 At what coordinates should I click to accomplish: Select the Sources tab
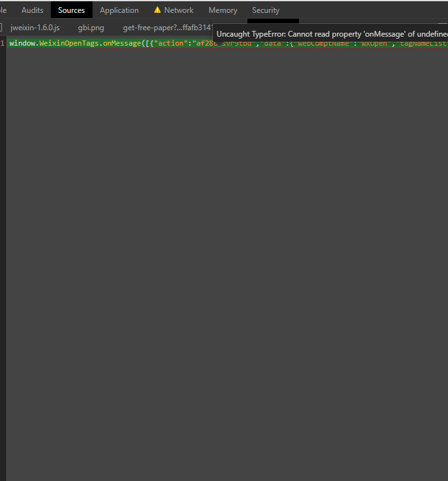[x=71, y=10]
